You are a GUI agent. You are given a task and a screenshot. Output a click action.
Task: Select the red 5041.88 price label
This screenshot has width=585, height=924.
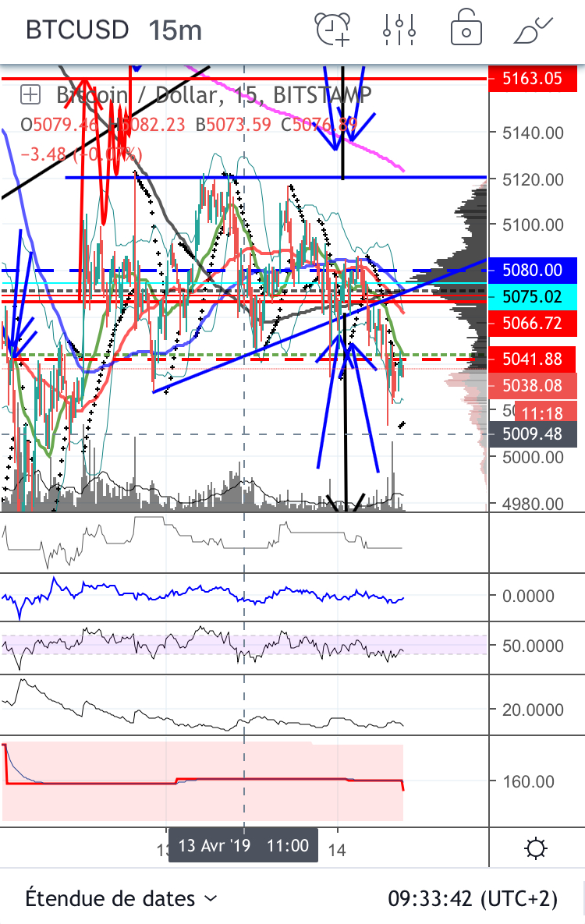click(x=534, y=359)
